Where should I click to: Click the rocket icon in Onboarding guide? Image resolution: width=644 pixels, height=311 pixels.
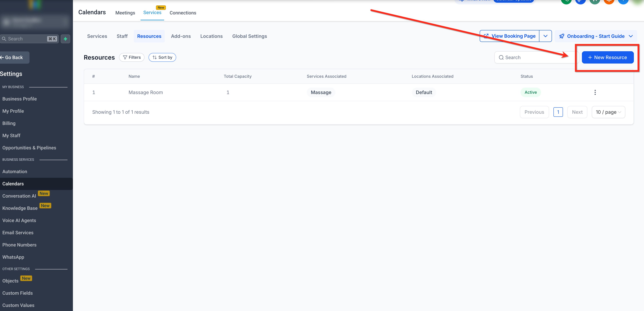(562, 36)
